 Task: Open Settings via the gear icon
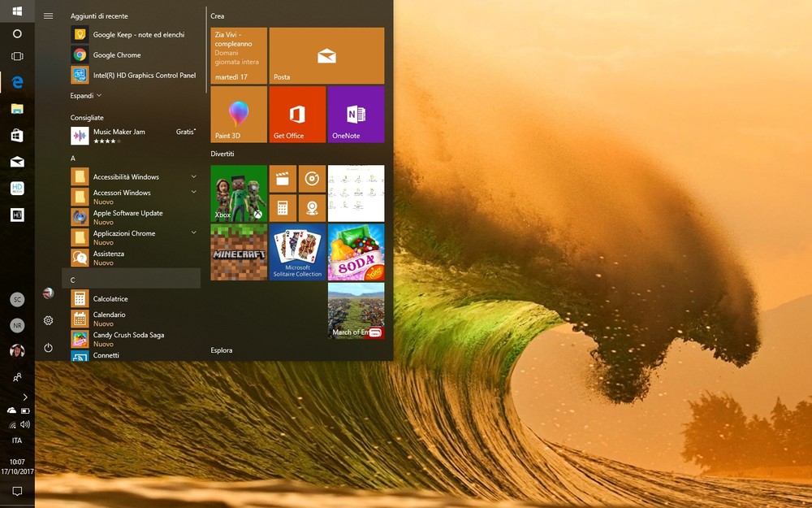pos(49,320)
